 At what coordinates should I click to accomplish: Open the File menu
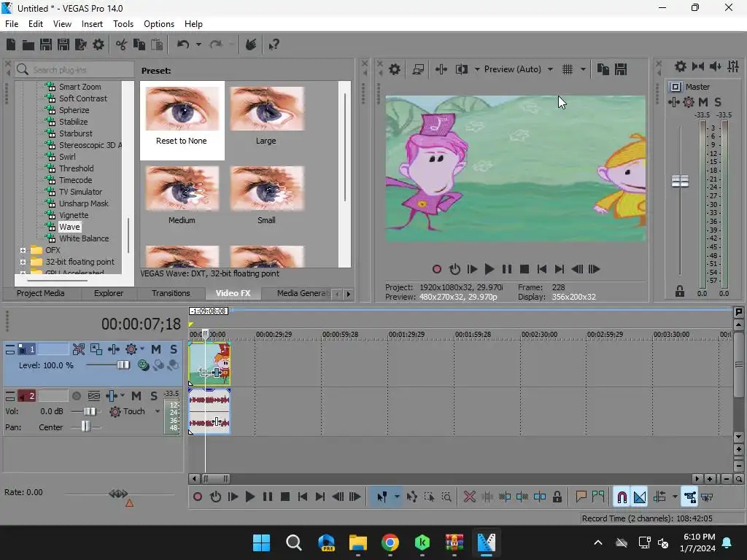12,24
